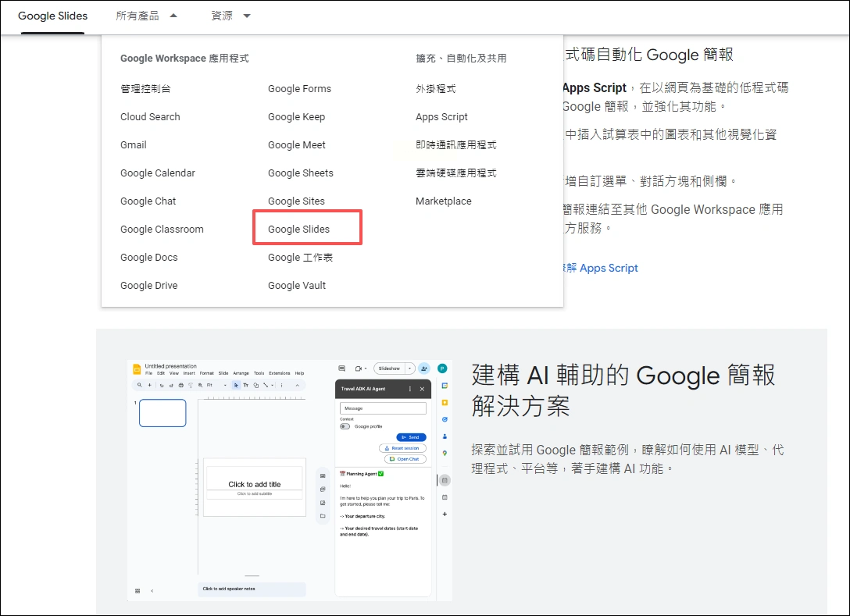Close the Travel ADK AI Agent panel
The width and height of the screenshot is (850, 616).
coord(422,389)
